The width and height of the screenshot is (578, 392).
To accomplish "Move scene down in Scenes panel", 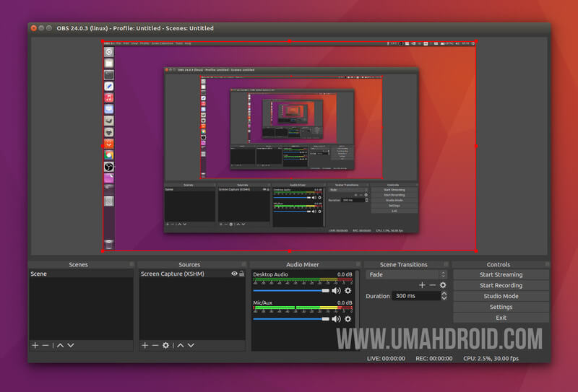I will 71,345.
